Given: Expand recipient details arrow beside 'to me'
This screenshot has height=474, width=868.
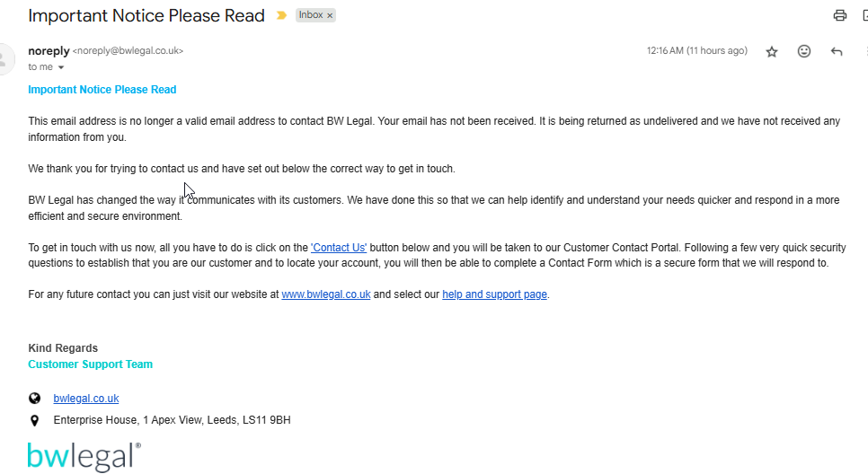Looking at the screenshot, I should [61, 67].
